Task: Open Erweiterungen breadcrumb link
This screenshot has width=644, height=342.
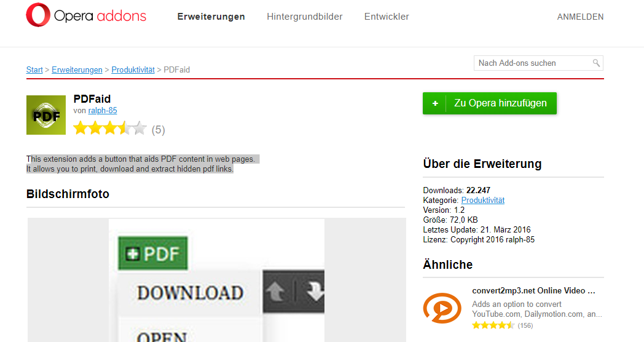Action: pos(77,70)
